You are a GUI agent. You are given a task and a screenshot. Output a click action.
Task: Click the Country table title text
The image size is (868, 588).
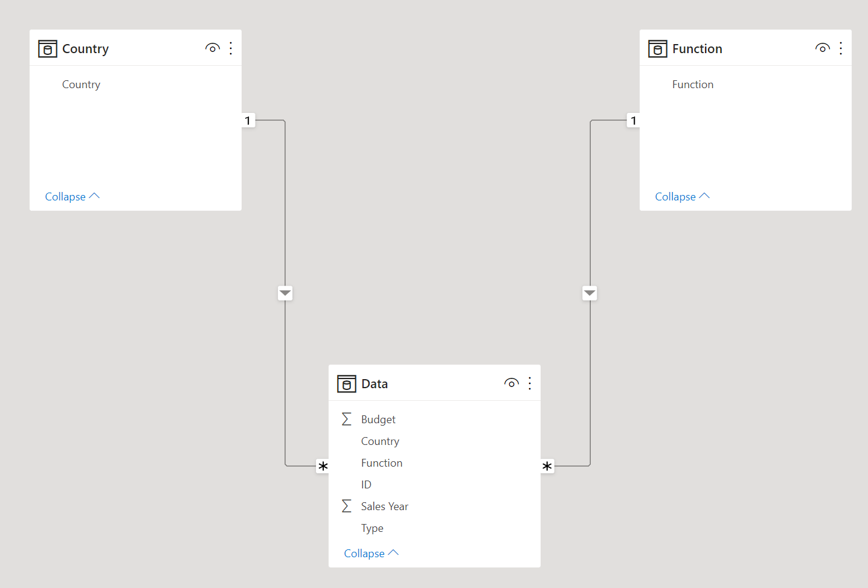coord(85,49)
